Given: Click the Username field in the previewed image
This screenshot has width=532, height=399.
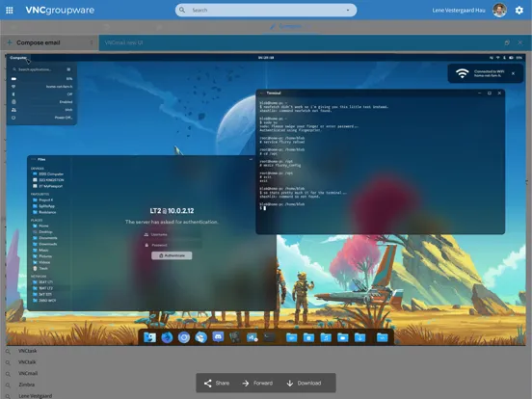Looking at the screenshot, I should pyautogui.click(x=172, y=234).
